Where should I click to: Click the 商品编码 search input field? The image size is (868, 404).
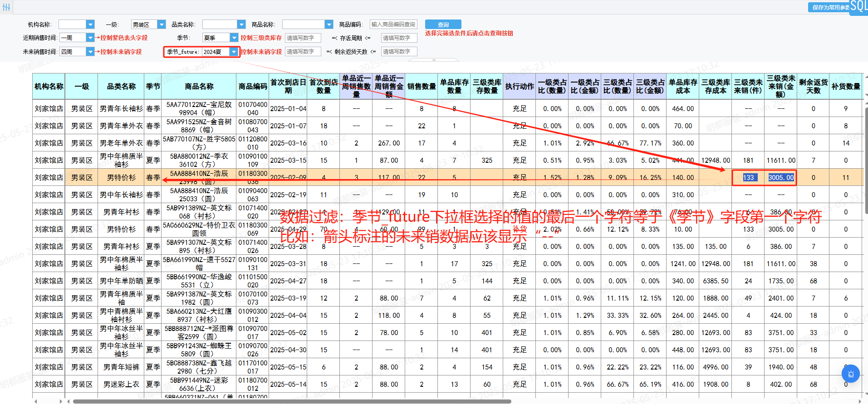pyautogui.click(x=393, y=24)
